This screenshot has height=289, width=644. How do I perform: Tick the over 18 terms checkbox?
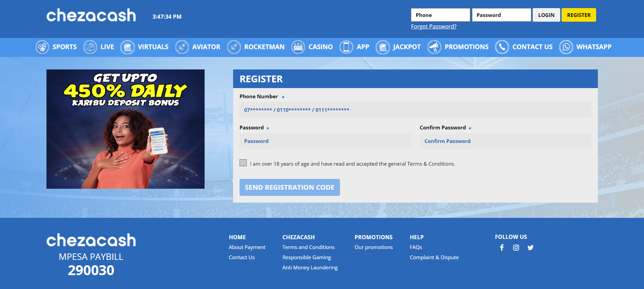243,163
